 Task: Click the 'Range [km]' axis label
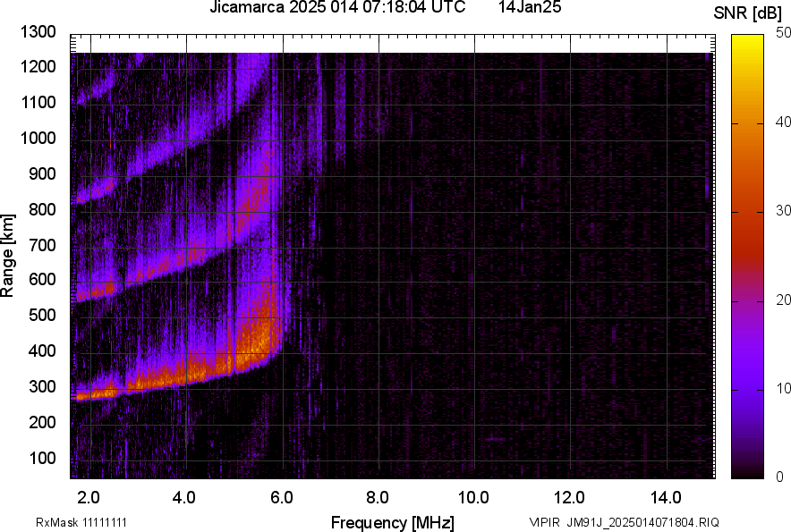tap(7, 255)
